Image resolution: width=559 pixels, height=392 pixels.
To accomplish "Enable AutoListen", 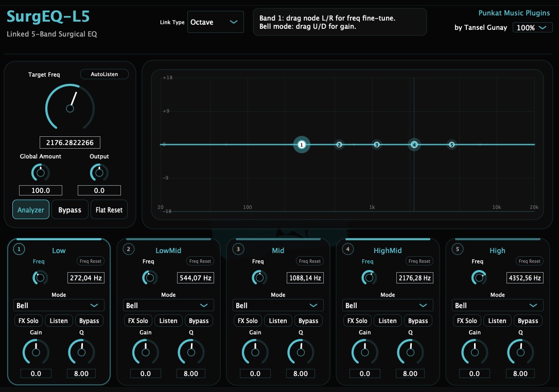I will pyautogui.click(x=104, y=74).
